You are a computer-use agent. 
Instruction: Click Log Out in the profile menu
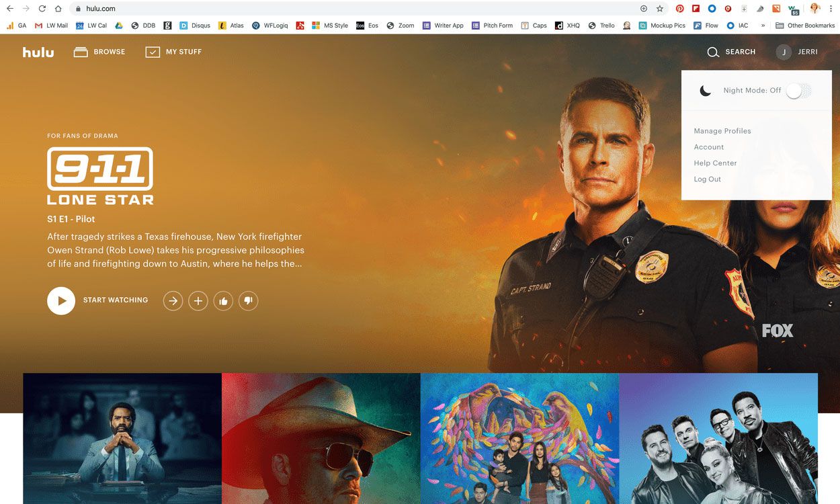coord(707,179)
